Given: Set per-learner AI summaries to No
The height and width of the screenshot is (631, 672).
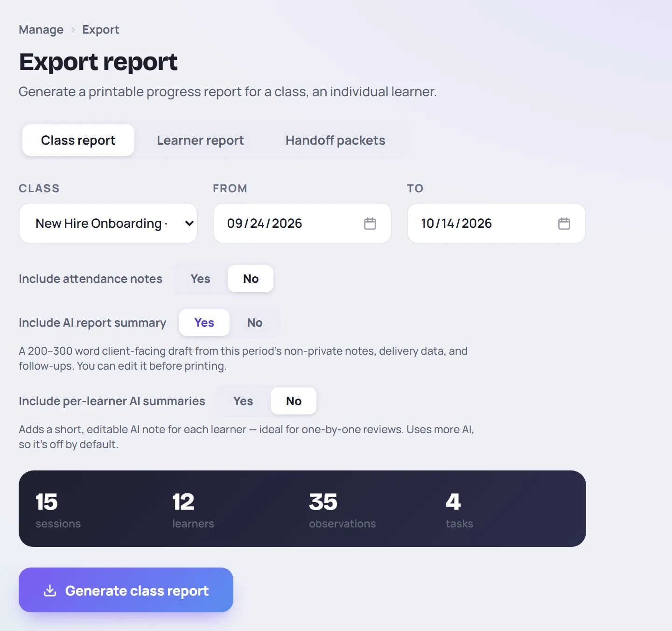Looking at the screenshot, I should [294, 401].
